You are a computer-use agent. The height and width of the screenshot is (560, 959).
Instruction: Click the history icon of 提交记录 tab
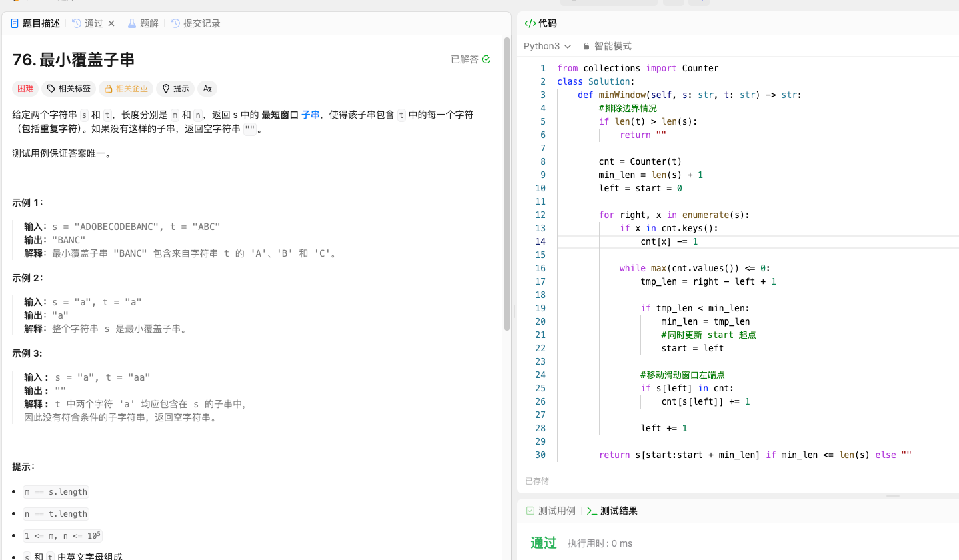pos(175,23)
